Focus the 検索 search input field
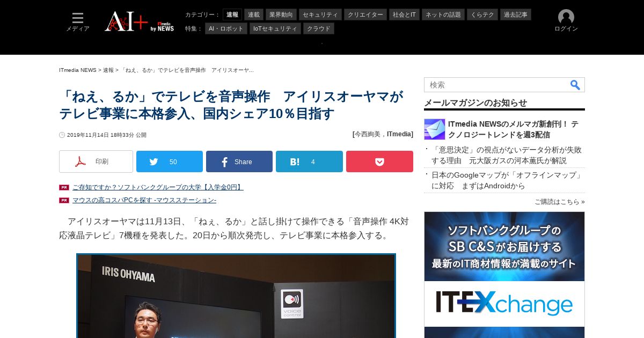Image resolution: width=644 pixels, height=338 pixels. (x=496, y=85)
